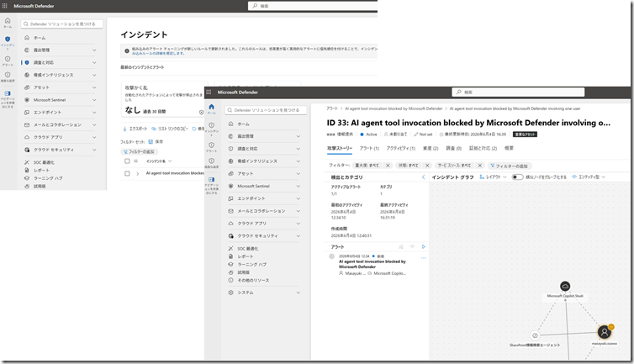Remove the 状態: すべて filter chip
The image size is (634, 364).
(x=427, y=166)
